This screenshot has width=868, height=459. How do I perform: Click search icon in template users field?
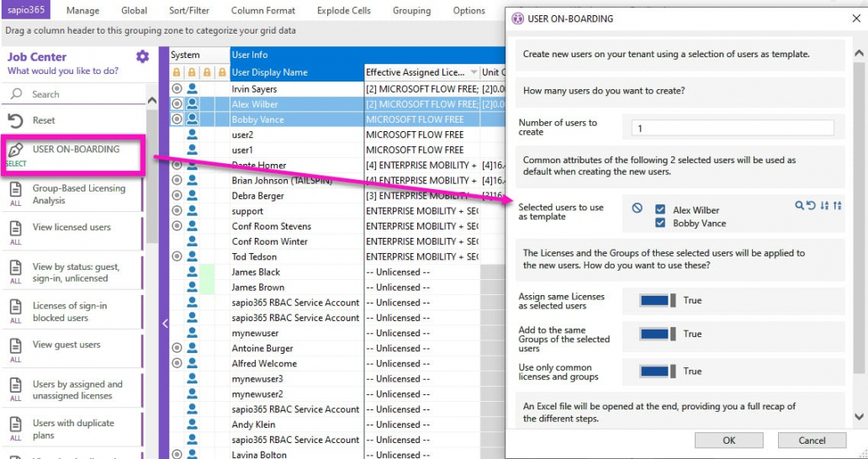[799, 206]
